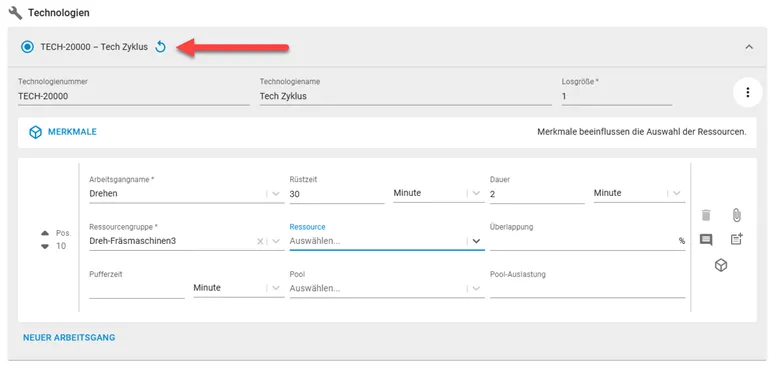Open the MERKMALE section
Image resolution: width=781 pixels, height=373 pixels.
click(x=72, y=132)
